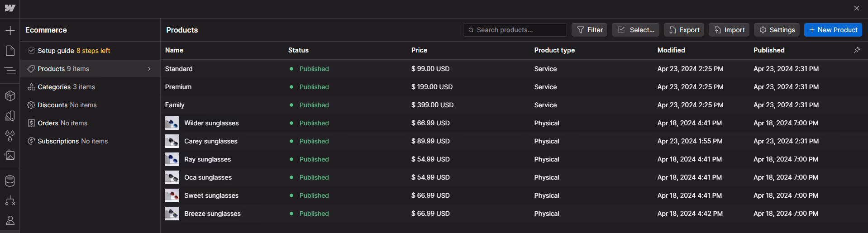Pin the products table columns
The width and height of the screenshot is (868, 233).
[x=857, y=50]
